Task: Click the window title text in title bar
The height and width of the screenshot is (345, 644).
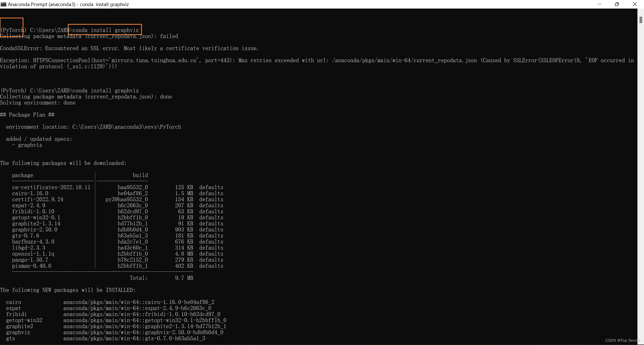Action: [68, 4]
